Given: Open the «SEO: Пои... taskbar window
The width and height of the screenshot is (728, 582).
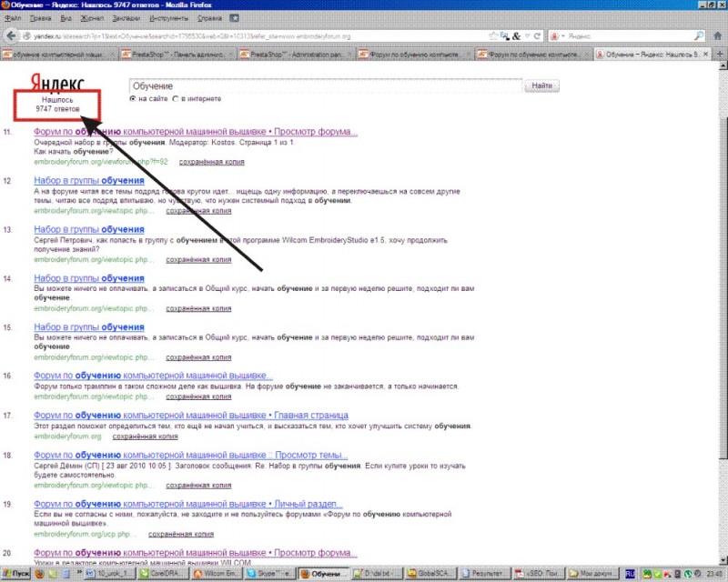Looking at the screenshot, I should (538, 574).
